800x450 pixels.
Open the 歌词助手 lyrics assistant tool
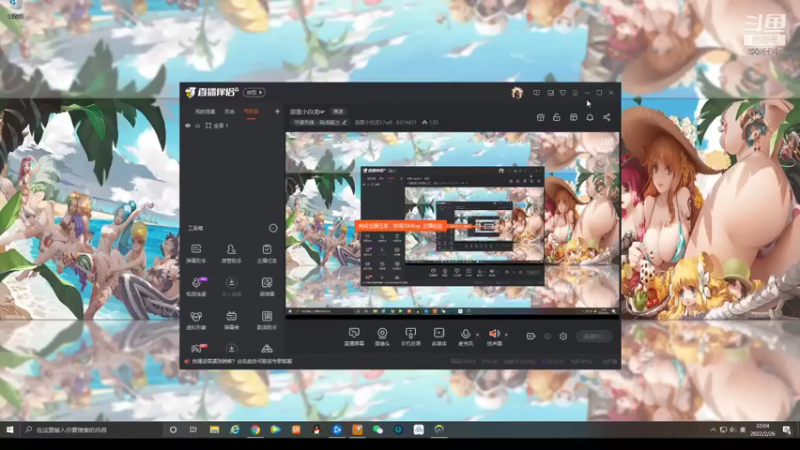[267, 320]
